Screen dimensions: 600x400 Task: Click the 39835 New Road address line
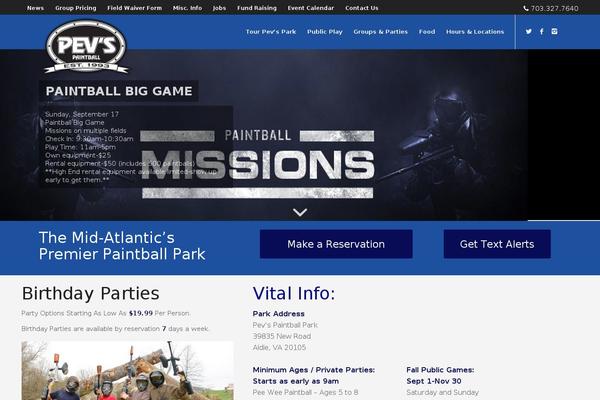[x=282, y=336]
